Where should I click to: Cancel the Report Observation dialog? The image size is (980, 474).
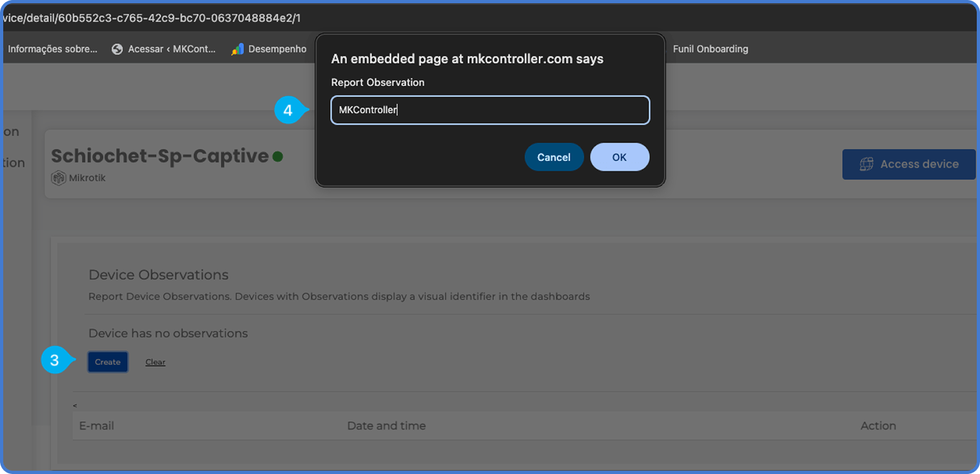(554, 157)
